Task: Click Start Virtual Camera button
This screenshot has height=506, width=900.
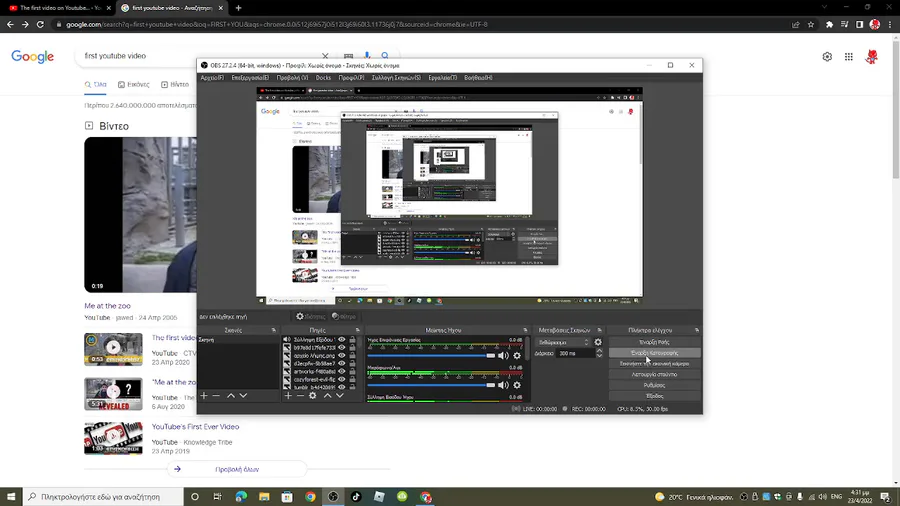Action: click(x=654, y=364)
